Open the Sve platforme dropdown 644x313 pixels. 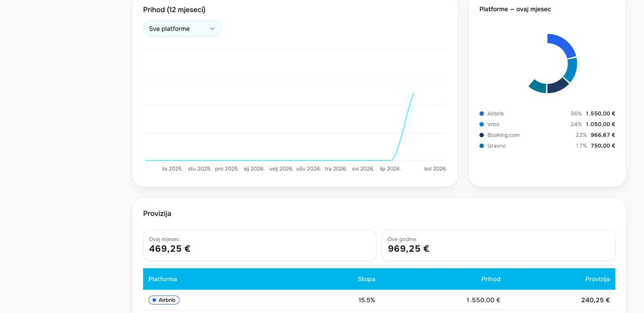182,29
